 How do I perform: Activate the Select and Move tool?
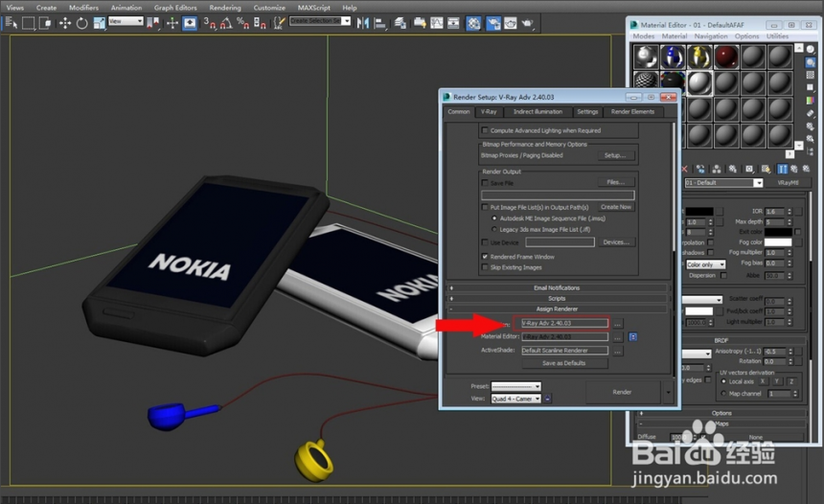[64, 23]
